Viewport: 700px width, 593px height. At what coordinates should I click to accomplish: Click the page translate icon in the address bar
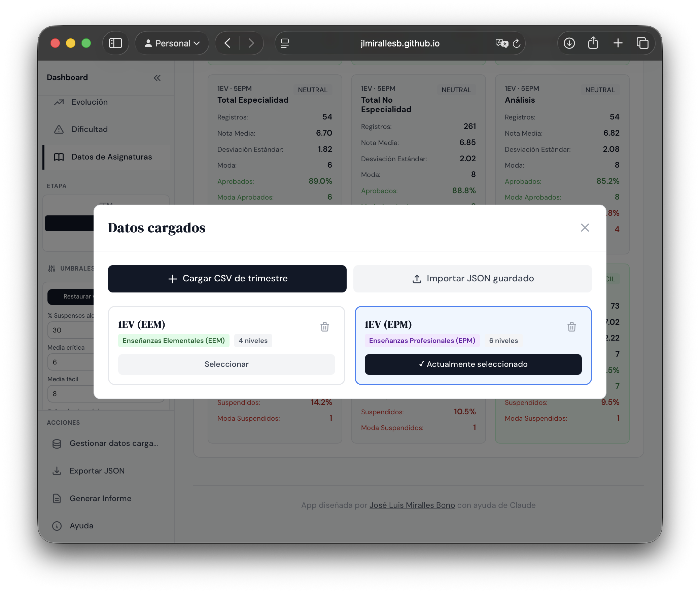tap(501, 43)
